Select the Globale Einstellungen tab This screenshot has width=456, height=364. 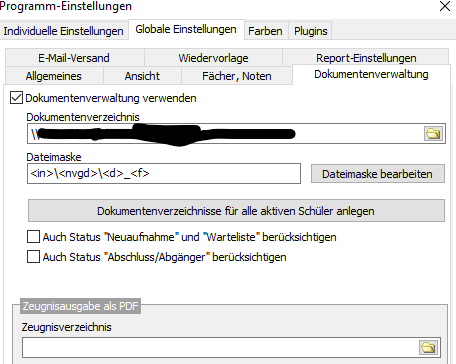[186, 29]
